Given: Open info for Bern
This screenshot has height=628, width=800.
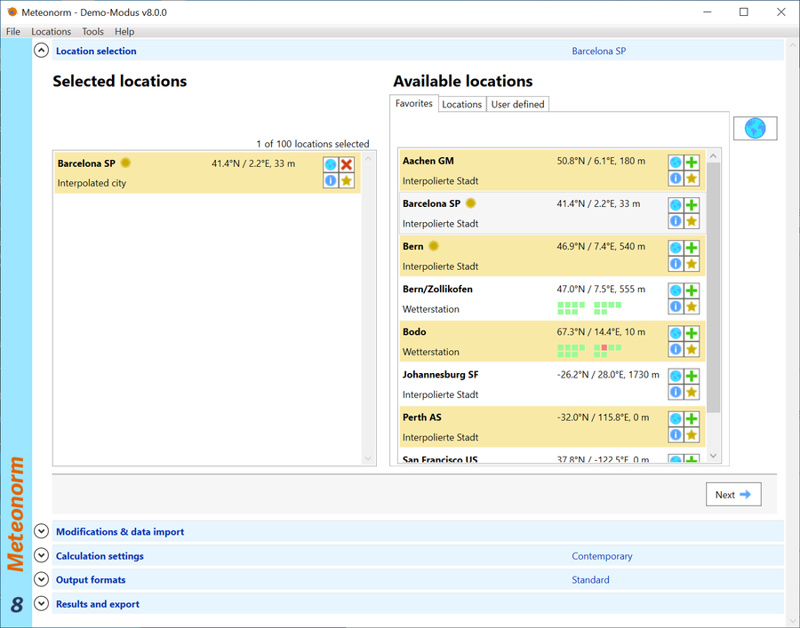Looking at the screenshot, I should tap(676, 264).
